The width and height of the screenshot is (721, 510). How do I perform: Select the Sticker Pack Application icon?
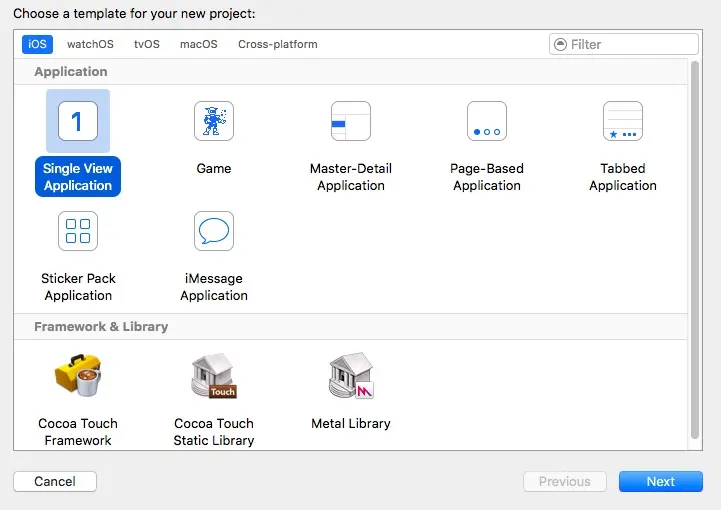[78, 231]
